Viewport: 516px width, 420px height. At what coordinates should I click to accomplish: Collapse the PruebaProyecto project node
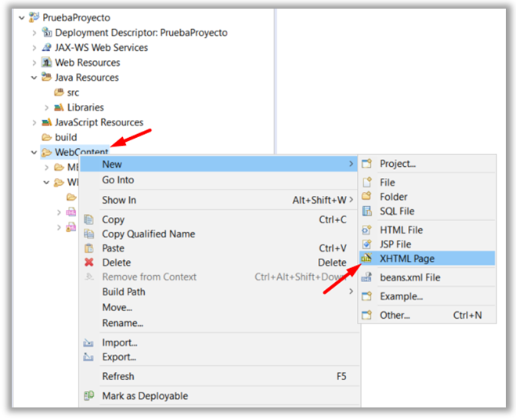pos(21,17)
